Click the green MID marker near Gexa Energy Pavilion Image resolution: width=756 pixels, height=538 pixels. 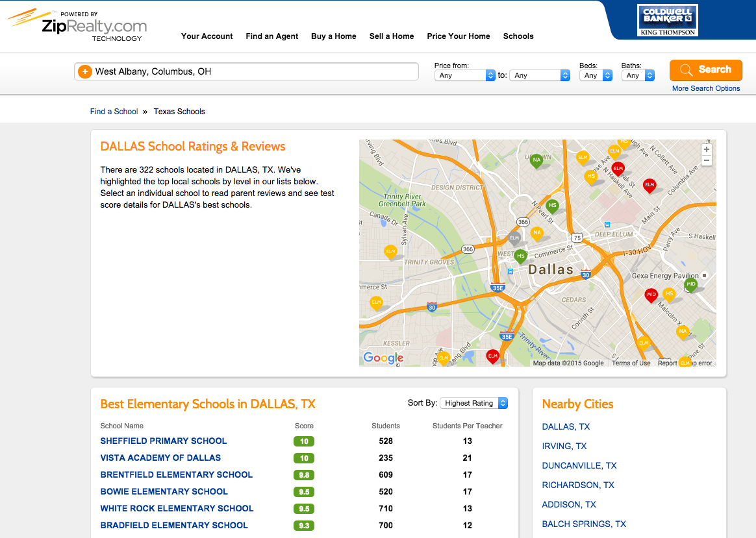691,285
